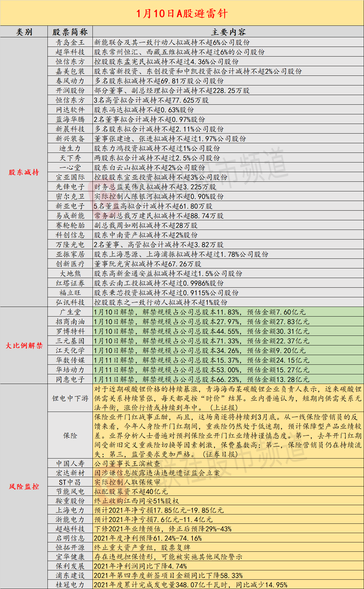Viewport: 364px width, 589px height.
Task: Select stock name 一心堂
Action: coord(70,167)
